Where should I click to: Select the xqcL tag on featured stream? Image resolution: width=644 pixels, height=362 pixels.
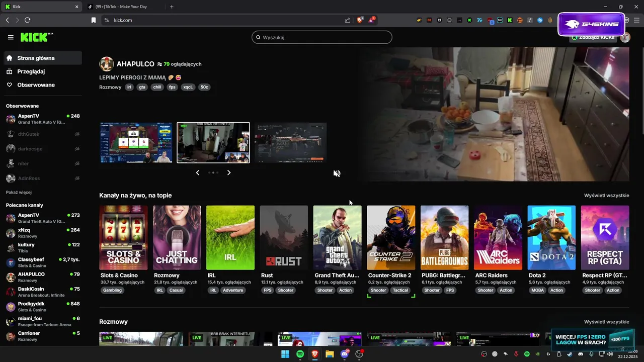click(x=188, y=87)
